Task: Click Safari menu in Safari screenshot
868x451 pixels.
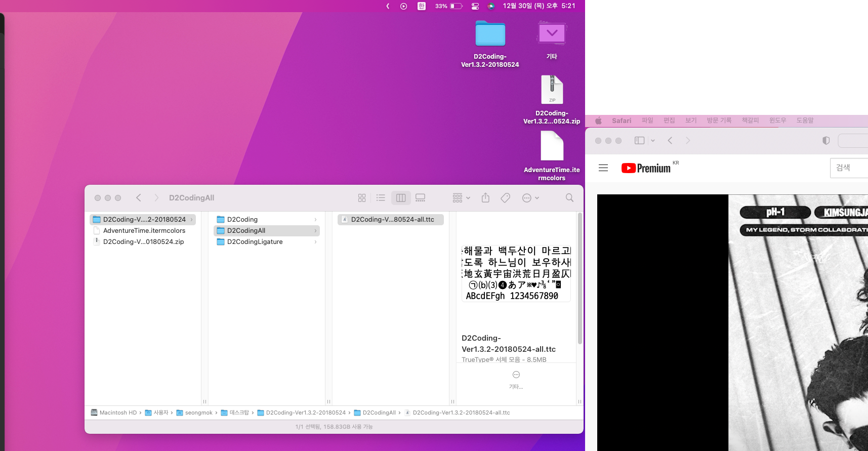Action: [622, 120]
